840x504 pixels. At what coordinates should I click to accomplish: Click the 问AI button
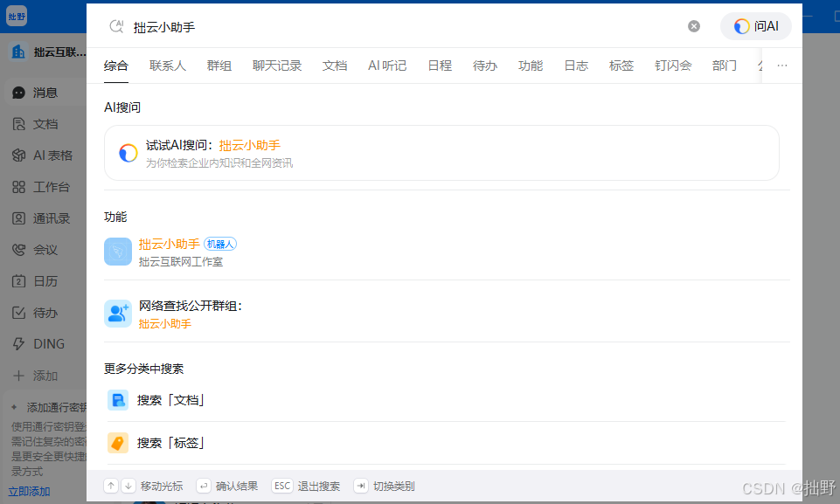pos(756,26)
